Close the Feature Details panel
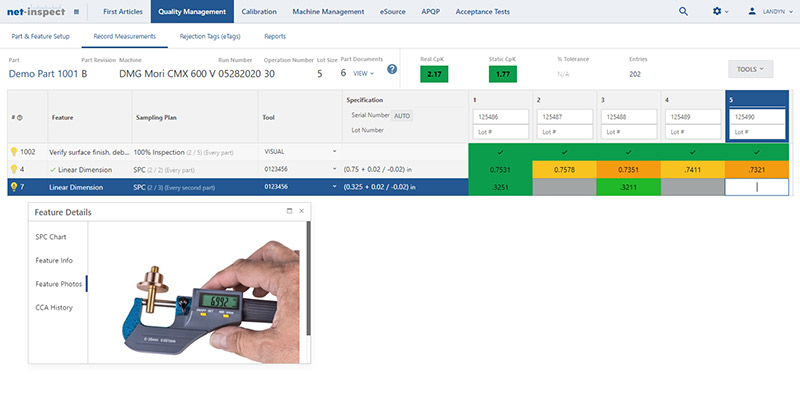The image size is (800, 399). [x=302, y=211]
